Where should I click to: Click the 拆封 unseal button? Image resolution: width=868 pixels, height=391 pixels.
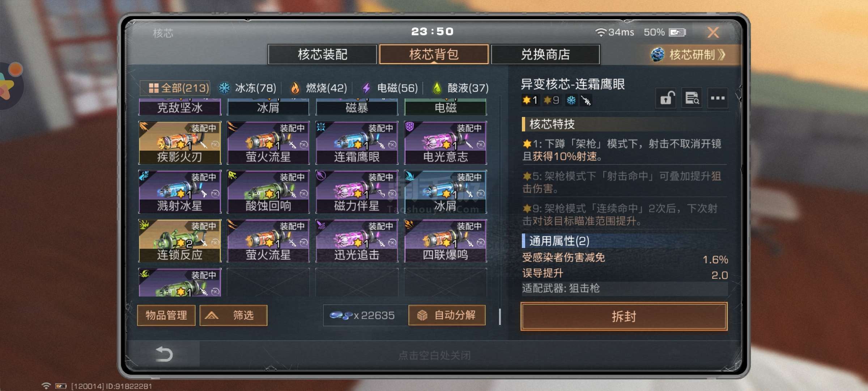(x=624, y=316)
